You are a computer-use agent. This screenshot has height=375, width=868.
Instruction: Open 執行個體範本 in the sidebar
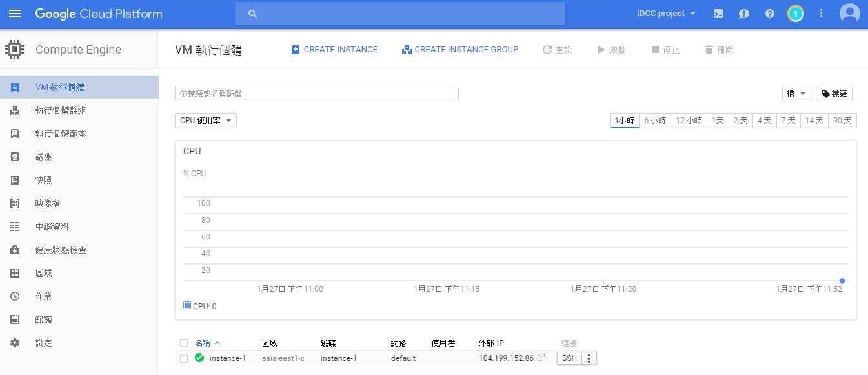tap(79, 134)
